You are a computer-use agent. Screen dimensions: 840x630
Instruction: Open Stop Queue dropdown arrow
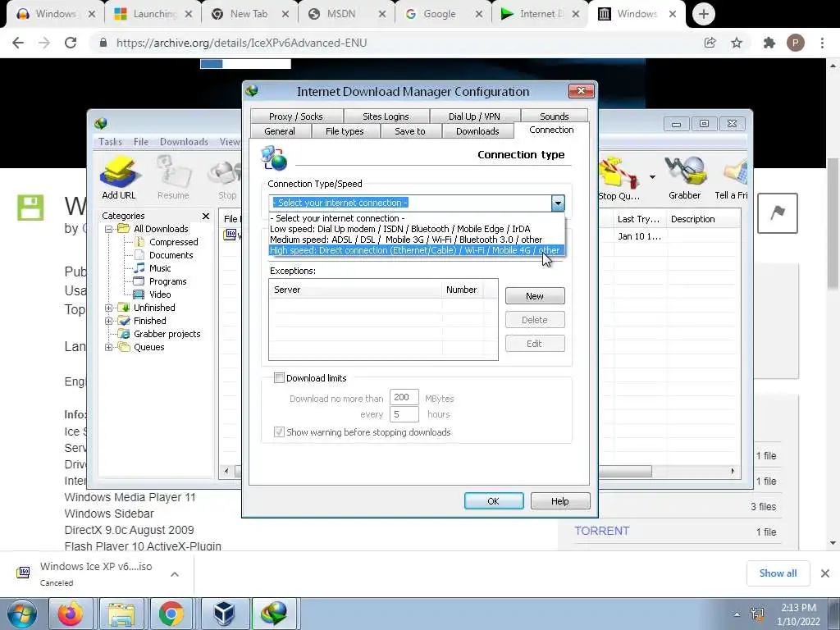coord(652,177)
